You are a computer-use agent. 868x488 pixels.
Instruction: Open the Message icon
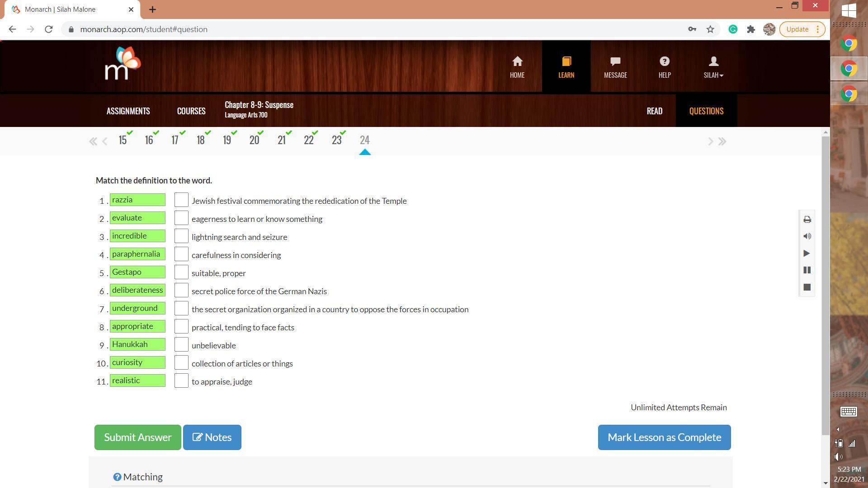(x=615, y=66)
